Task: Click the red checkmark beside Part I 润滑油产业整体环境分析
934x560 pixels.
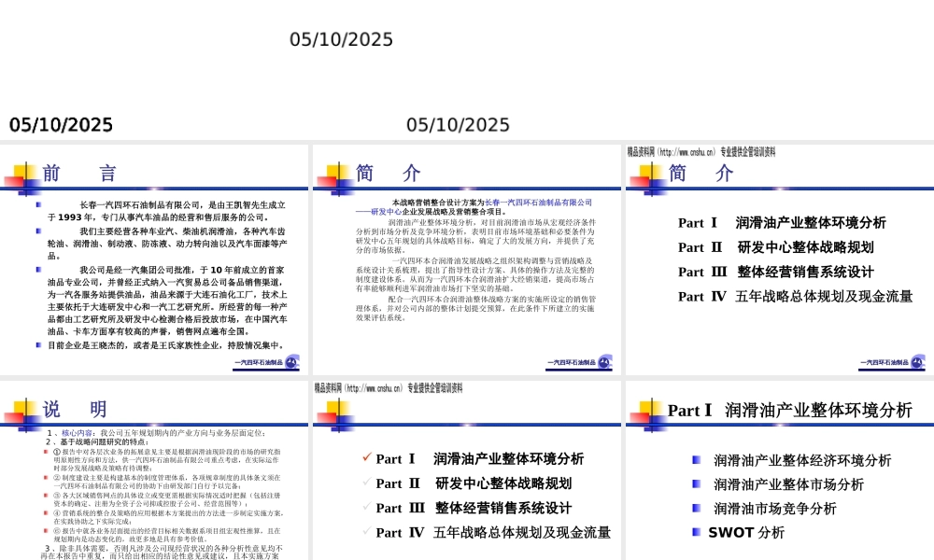Action: (x=367, y=457)
